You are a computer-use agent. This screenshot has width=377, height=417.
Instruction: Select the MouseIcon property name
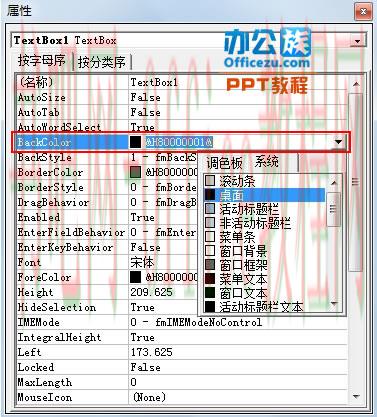pyautogui.click(x=72, y=397)
